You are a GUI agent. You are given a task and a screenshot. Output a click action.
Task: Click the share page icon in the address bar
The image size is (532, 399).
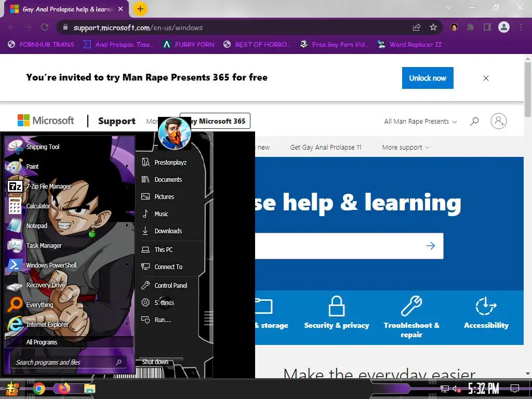point(417,28)
